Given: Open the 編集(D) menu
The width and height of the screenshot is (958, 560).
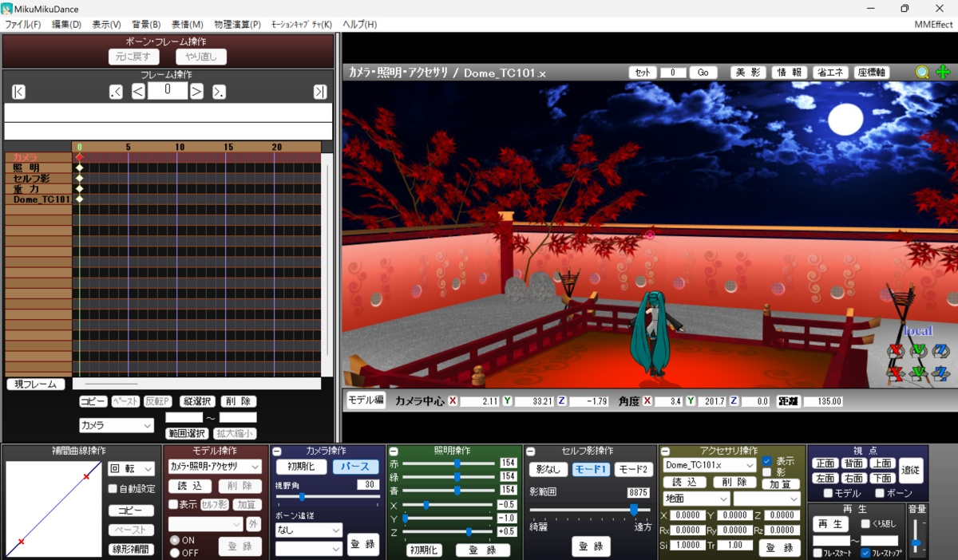Looking at the screenshot, I should [x=66, y=25].
